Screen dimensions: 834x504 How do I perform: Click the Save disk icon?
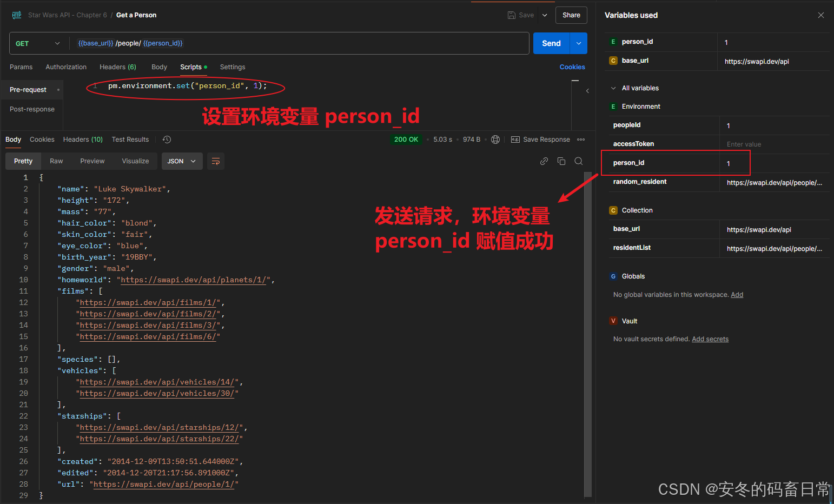coord(512,15)
